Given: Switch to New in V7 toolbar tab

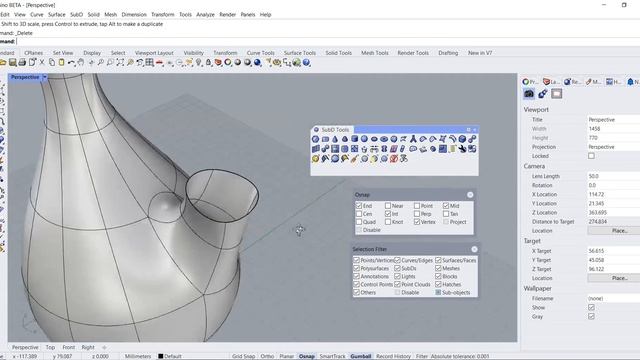Looking at the screenshot, I should pos(480,53).
